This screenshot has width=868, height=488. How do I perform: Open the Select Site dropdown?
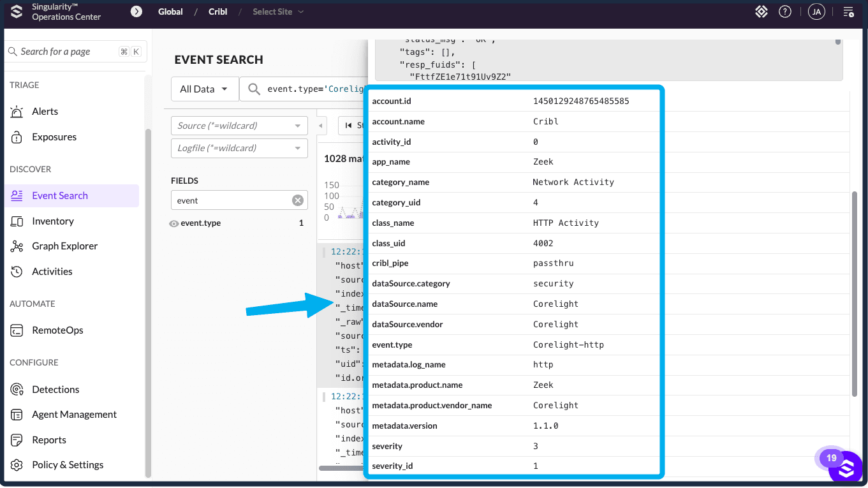pos(278,11)
